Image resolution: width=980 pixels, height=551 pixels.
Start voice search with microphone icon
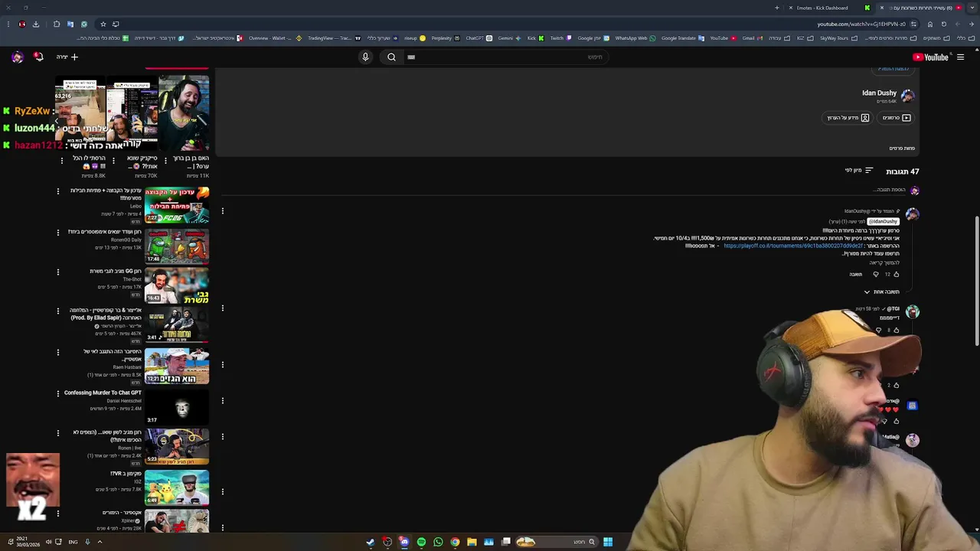(x=365, y=57)
